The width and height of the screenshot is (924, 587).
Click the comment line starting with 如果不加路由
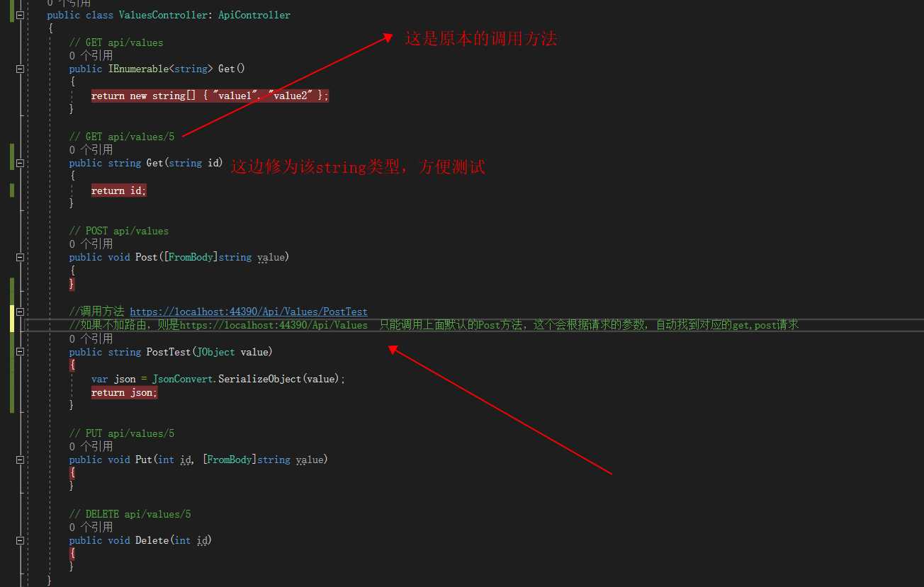(434, 325)
